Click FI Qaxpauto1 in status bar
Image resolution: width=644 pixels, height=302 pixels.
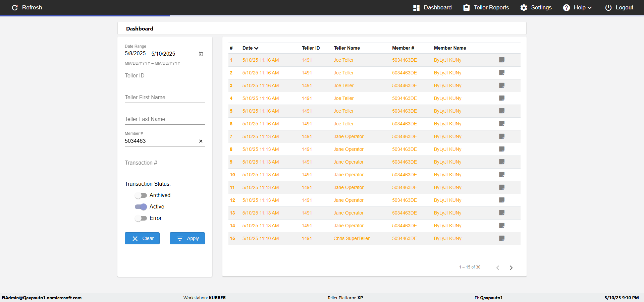coord(488,298)
